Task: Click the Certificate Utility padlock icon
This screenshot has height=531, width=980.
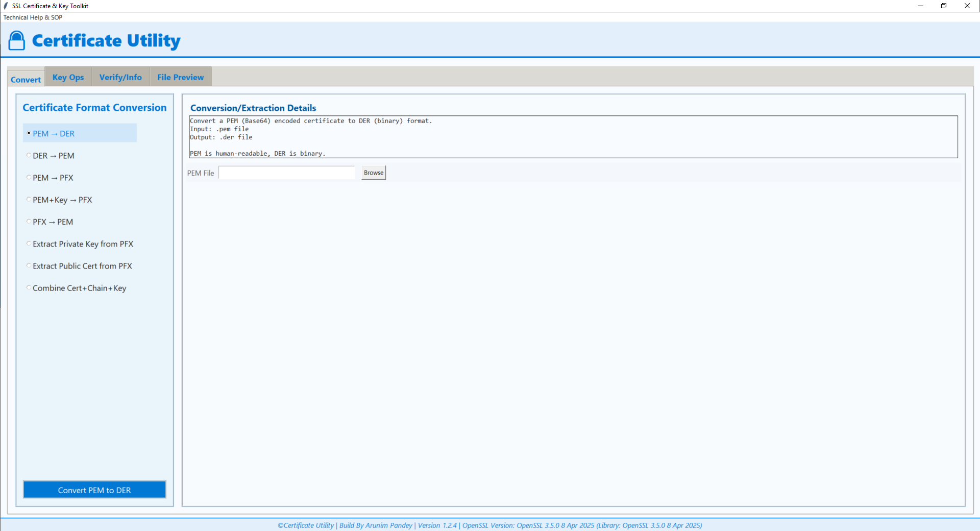Action: (16, 40)
